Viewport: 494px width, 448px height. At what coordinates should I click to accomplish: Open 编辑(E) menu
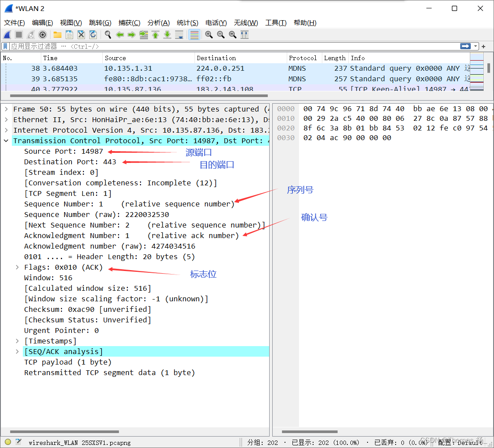coord(42,23)
